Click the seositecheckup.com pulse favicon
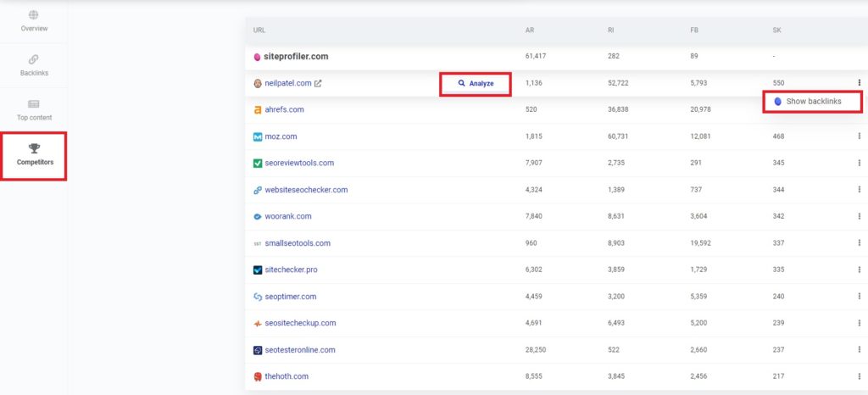This screenshot has height=395, width=868. click(x=258, y=324)
